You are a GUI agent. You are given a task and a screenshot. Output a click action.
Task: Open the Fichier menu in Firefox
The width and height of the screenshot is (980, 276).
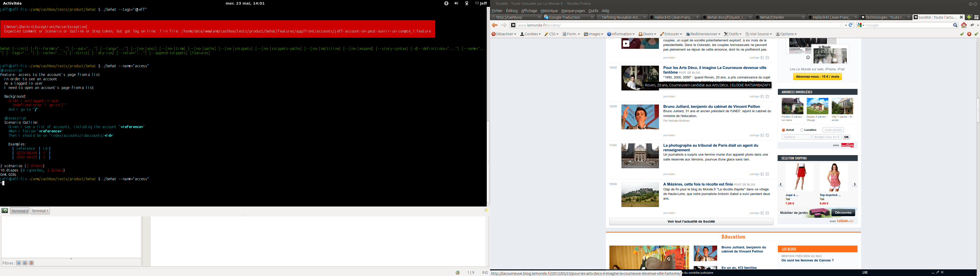coord(497,11)
